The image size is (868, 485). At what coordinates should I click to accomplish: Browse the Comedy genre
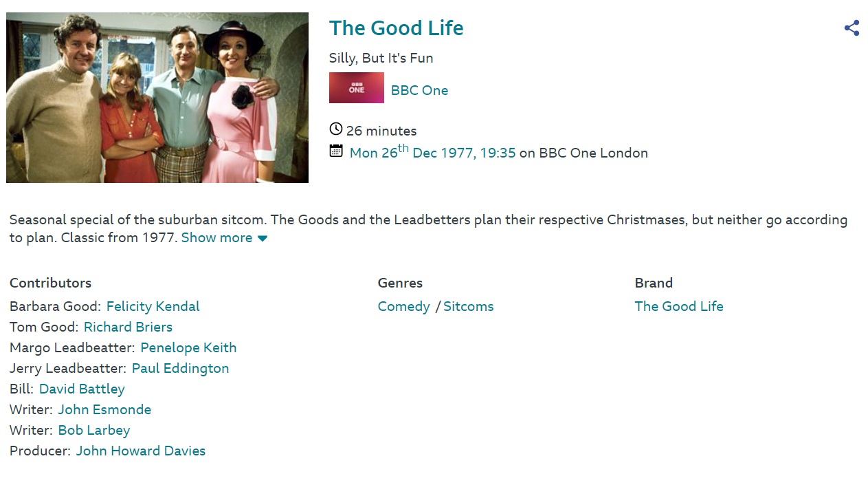coord(403,307)
